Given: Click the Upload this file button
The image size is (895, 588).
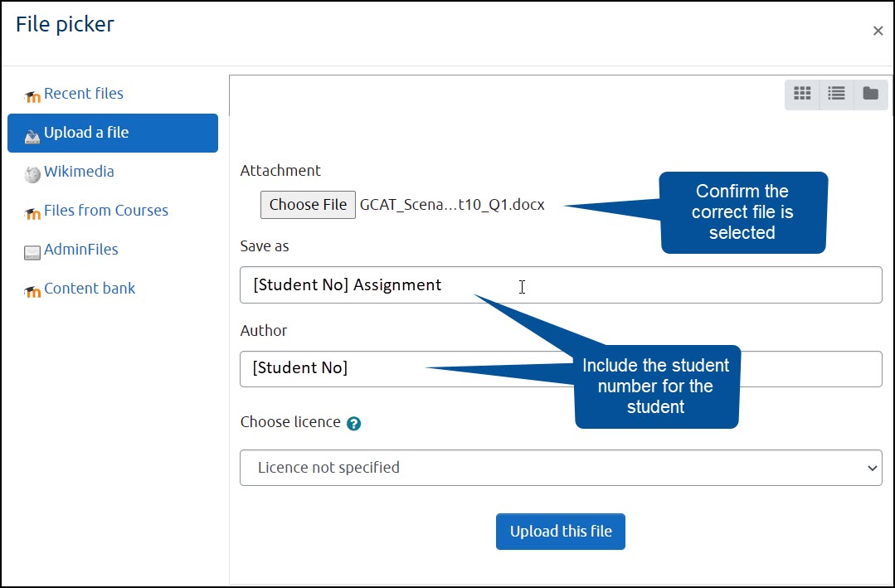Looking at the screenshot, I should (x=560, y=531).
